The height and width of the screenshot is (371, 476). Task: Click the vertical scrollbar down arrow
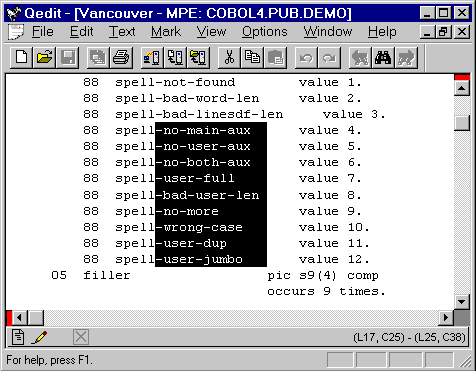coord(462,302)
